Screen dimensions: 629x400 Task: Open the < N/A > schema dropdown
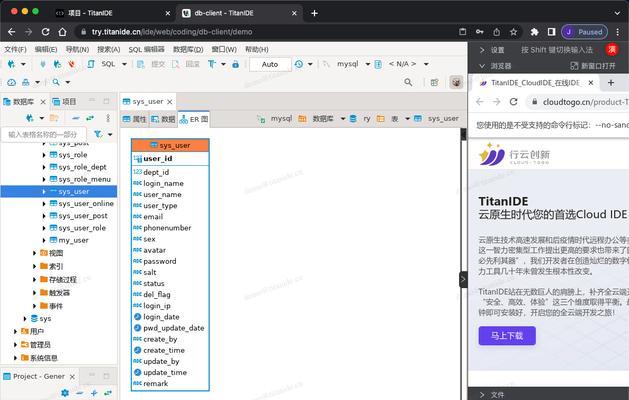pyautogui.click(x=426, y=64)
